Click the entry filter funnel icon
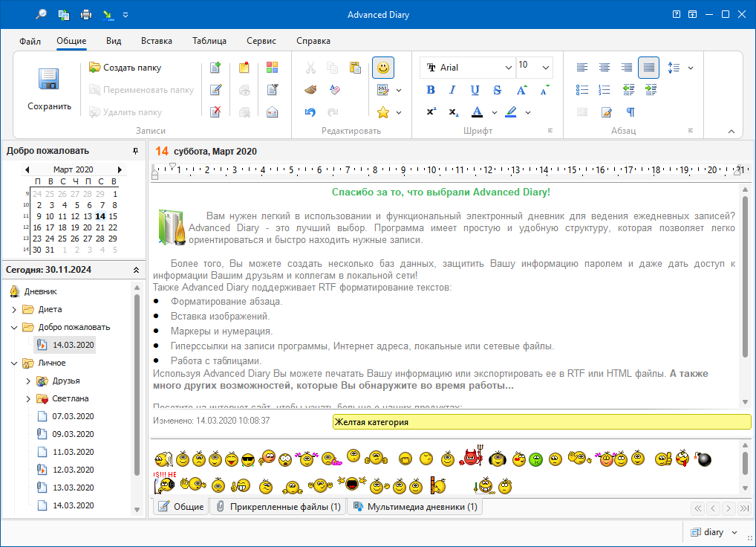This screenshot has width=756, height=547. tap(272, 90)
